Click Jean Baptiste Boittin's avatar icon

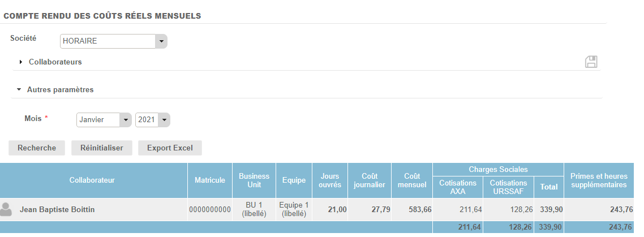7,209
